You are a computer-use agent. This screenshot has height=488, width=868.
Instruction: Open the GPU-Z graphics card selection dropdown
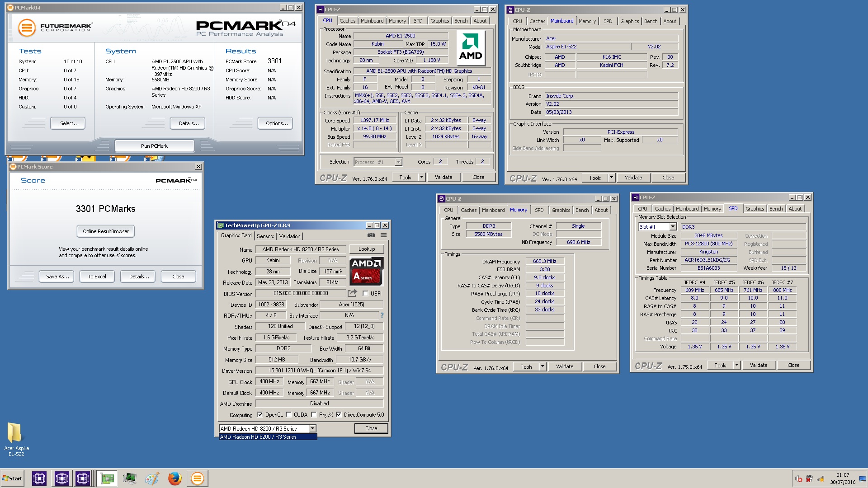click(x=312, y=428)
